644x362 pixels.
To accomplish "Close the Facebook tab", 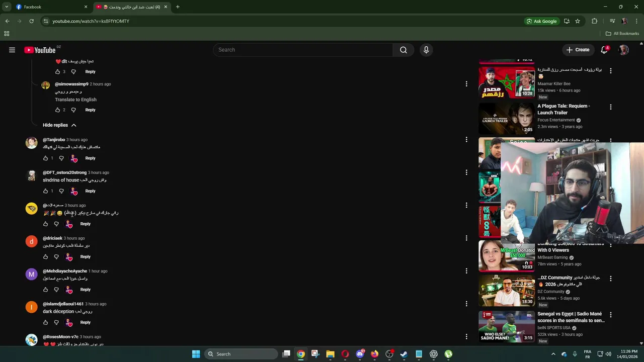I will coord(86,7).
